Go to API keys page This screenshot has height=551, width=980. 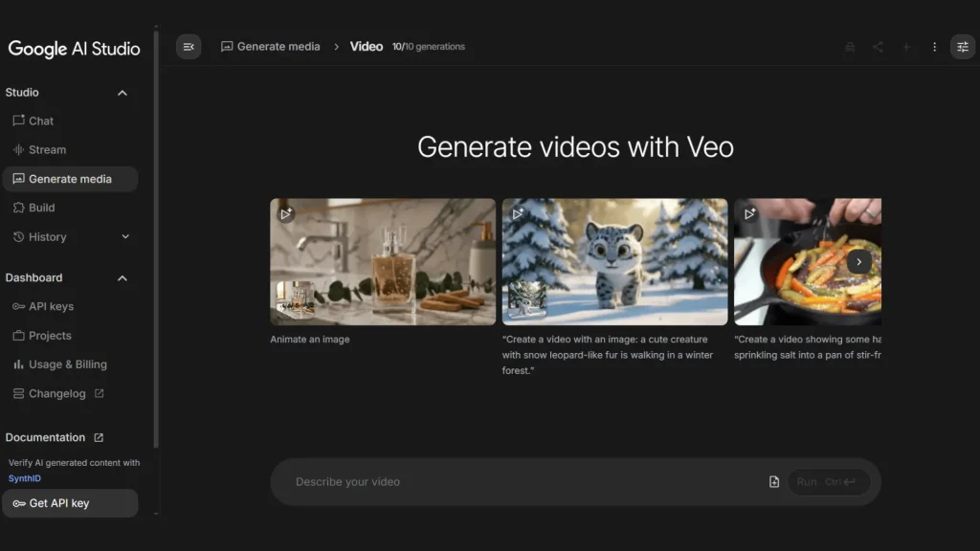pos(51,307)
